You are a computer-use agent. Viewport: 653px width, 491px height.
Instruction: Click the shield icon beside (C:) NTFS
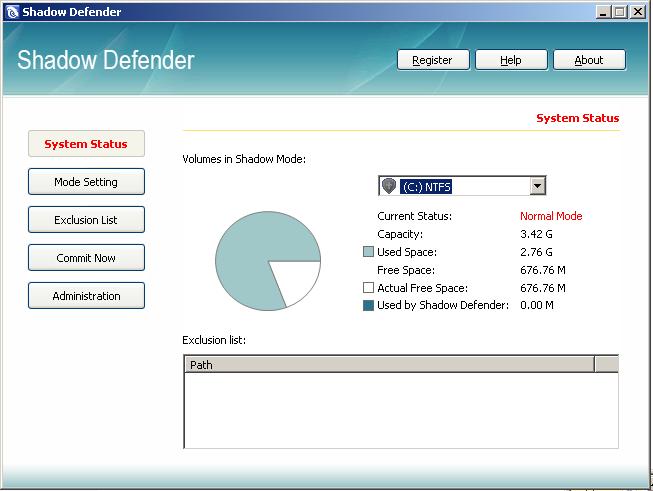389,186
